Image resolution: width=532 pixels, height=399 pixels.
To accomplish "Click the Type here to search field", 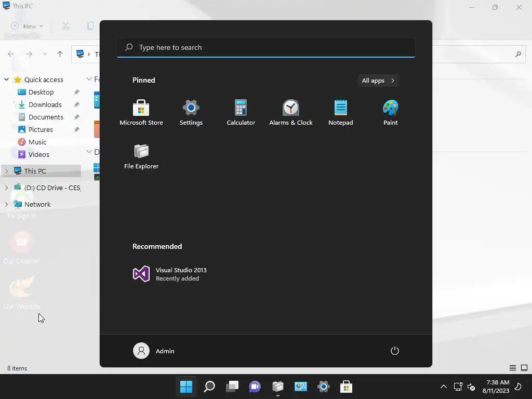I will click(266, 47).
